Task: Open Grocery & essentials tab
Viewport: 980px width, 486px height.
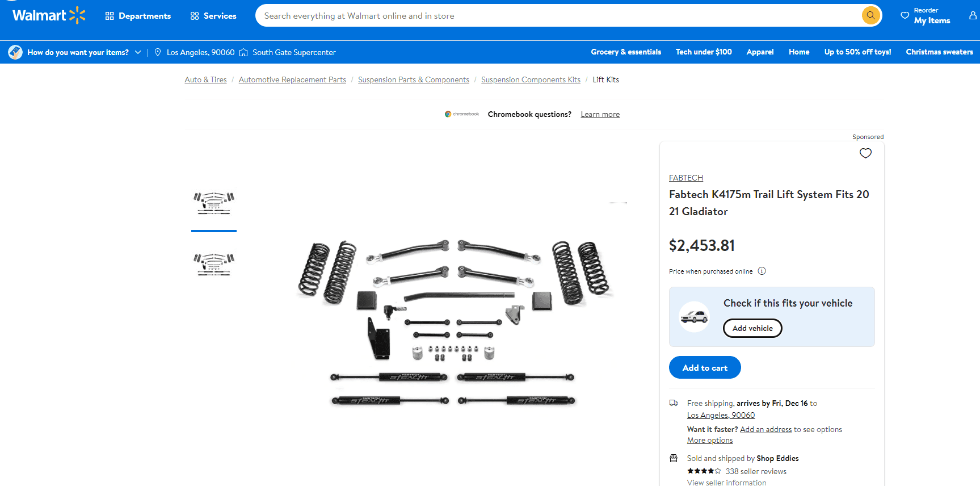Action: pyautogui.click(x=626, y=52)
